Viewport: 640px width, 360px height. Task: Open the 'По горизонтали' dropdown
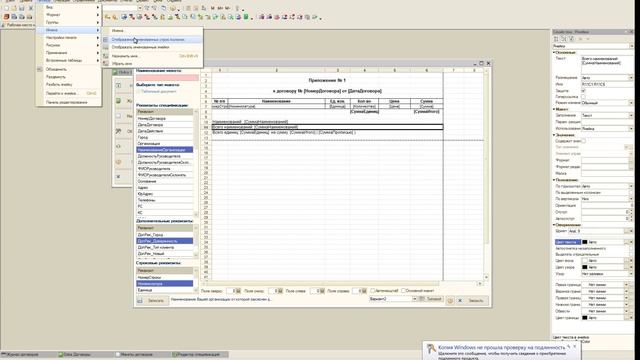click(631, 186)
